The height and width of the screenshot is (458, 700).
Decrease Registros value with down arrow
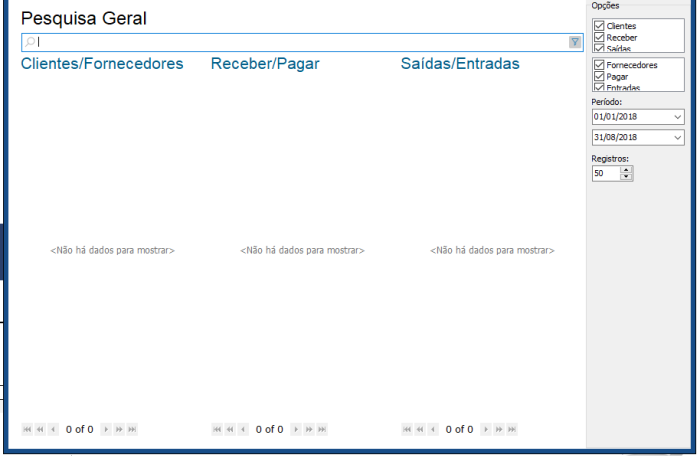[x=626, y=176]
